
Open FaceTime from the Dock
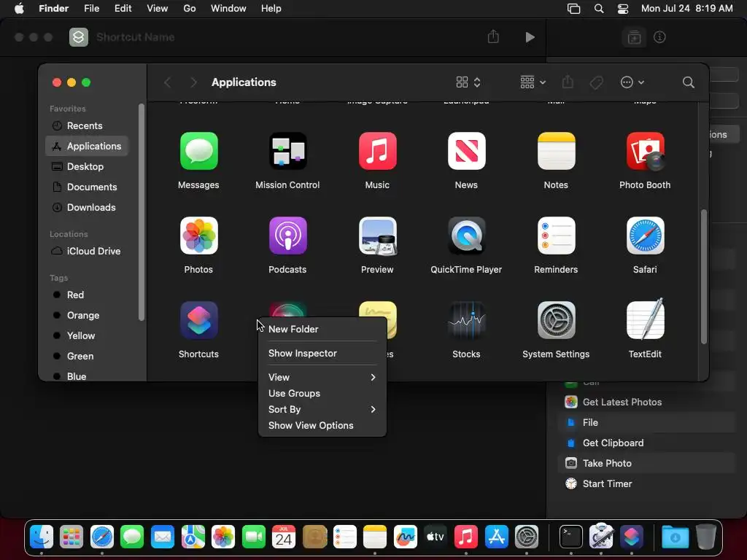click(x=253, y=537)
